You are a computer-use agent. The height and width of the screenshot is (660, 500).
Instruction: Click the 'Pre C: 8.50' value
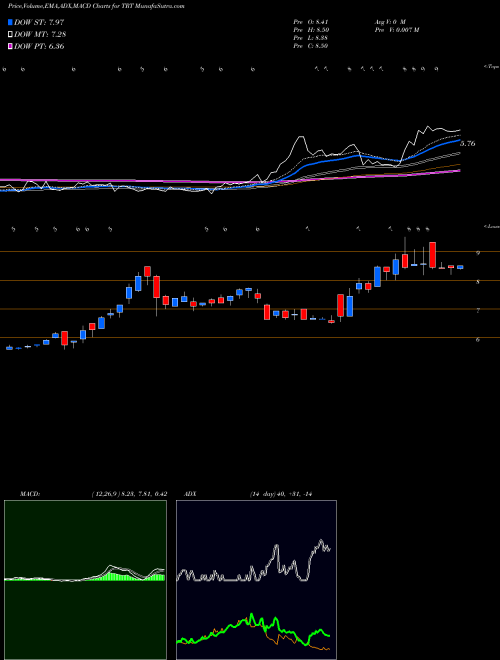(311, 46)
